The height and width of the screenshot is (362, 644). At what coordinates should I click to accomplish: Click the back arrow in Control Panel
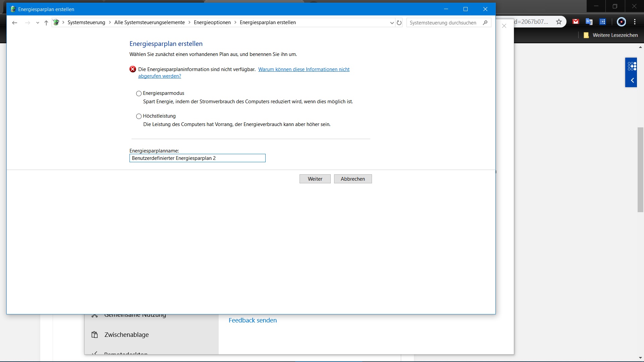click(14, 23)
